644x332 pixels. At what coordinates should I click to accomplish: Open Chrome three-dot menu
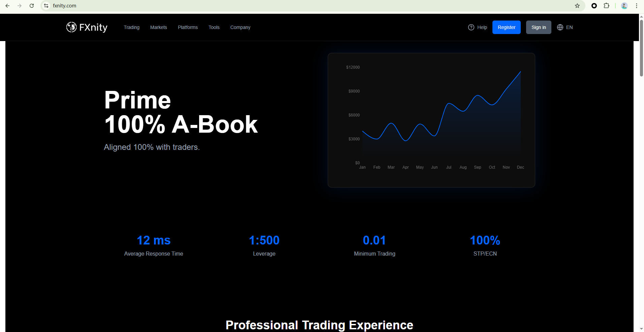click(637, 6)
